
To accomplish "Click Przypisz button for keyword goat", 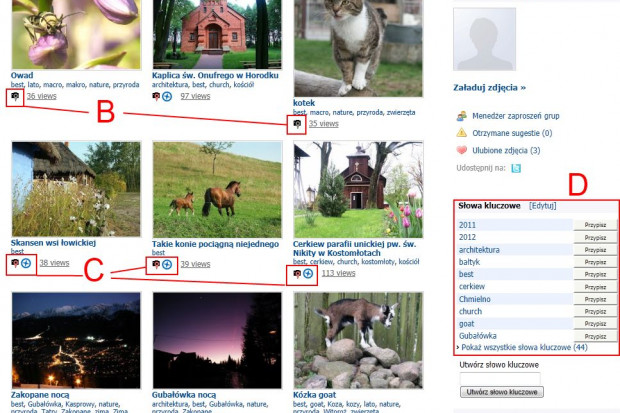I will click(595, 324).
